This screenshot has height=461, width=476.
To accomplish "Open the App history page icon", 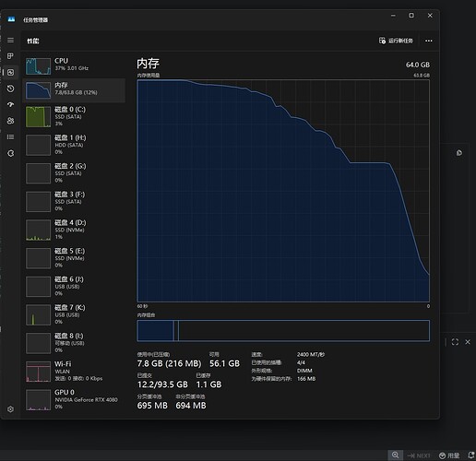I will [10, 89].
